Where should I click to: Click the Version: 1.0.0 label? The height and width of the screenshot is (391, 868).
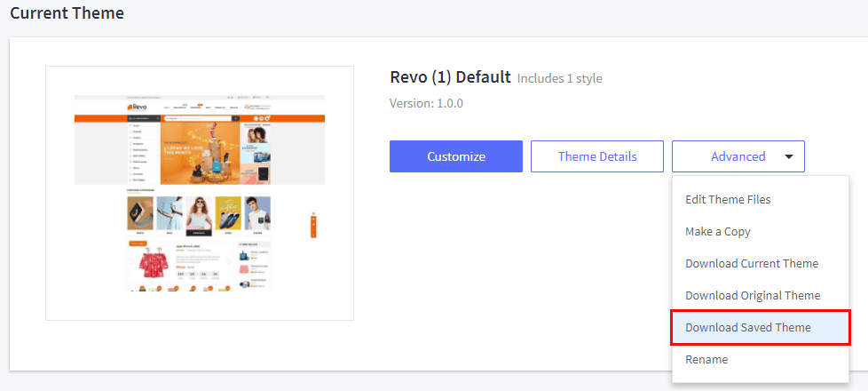coord(426,104)
